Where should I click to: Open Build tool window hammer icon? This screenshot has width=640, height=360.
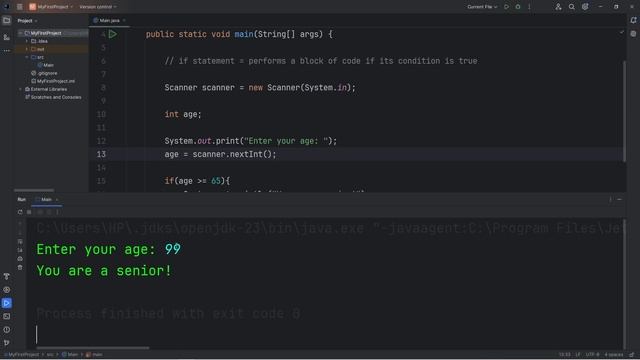click(x=7, y=276)
